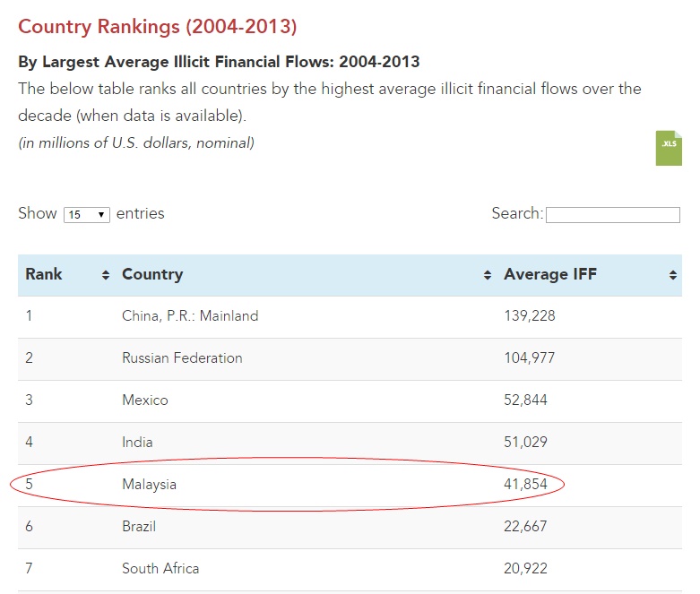Download the XLS spreadsheet file icon
700x594 pixels.
pos(669,148)
